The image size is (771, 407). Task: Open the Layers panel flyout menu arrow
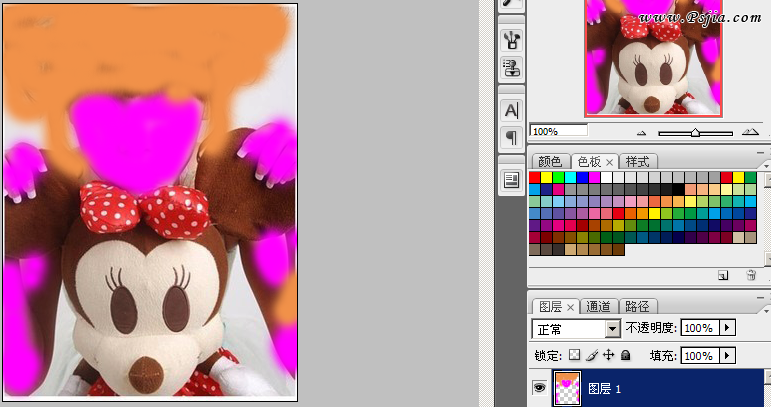point(767,311)
